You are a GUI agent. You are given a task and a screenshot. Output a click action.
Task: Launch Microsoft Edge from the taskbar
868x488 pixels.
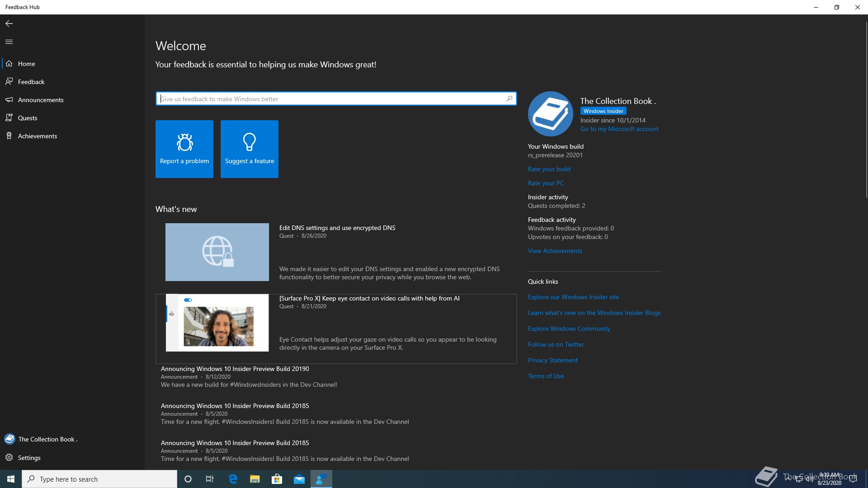pyautogui.click(x=233, y=479)
